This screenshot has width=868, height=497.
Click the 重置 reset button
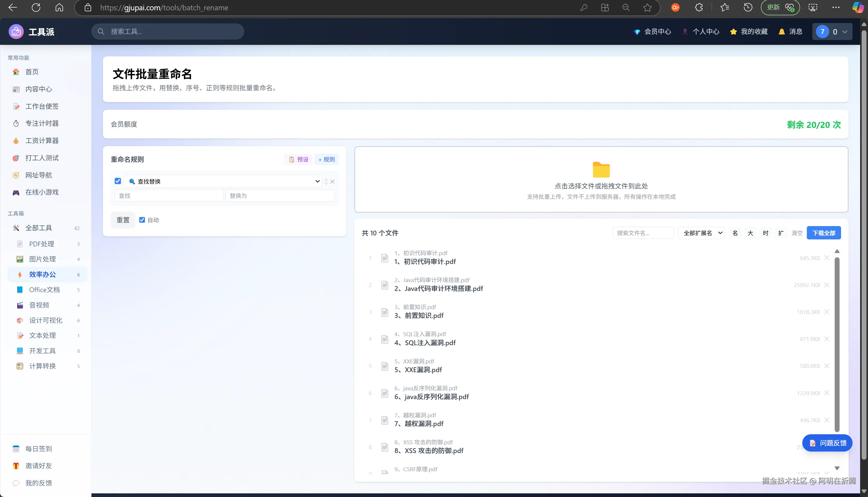[x=123, y=220]
